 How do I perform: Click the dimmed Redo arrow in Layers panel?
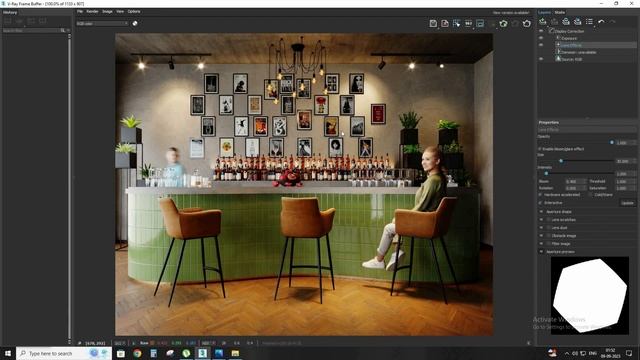point(613,22)
